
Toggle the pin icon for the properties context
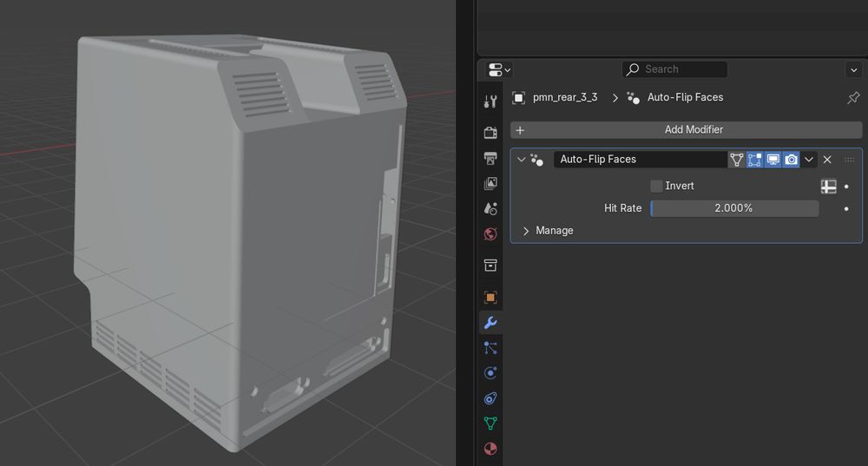(x=853, y=98)
